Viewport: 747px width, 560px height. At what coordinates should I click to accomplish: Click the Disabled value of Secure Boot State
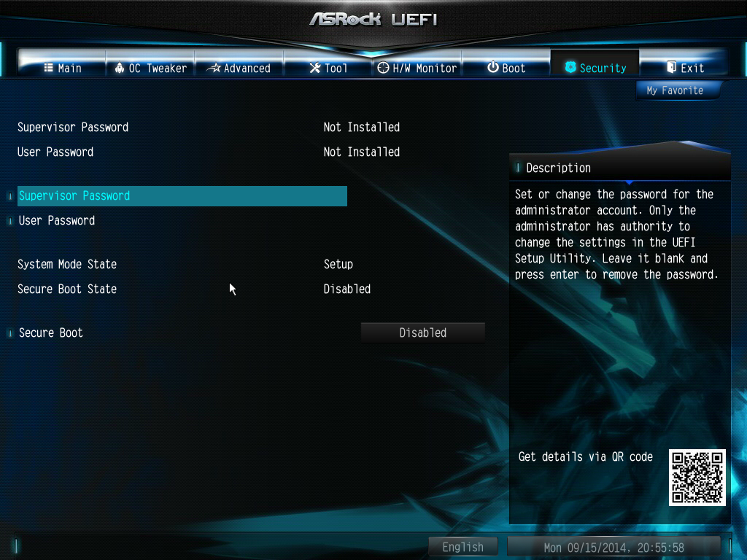coord(347,289)
